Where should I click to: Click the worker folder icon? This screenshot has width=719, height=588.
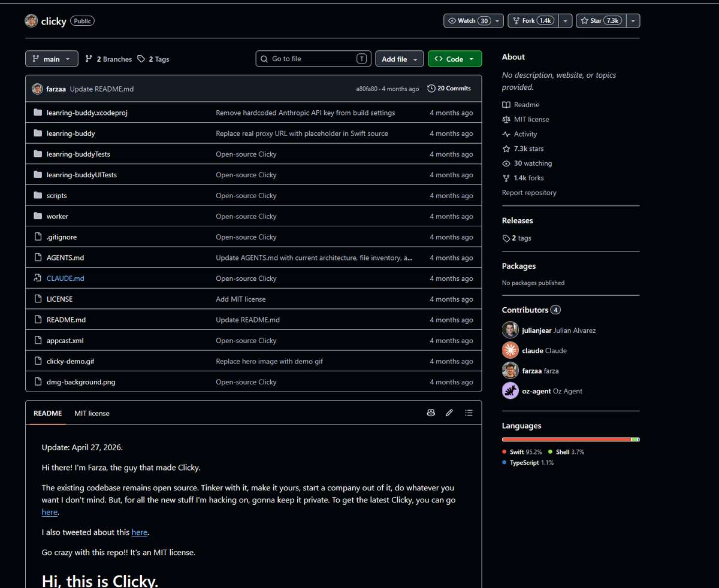point(38,216)
